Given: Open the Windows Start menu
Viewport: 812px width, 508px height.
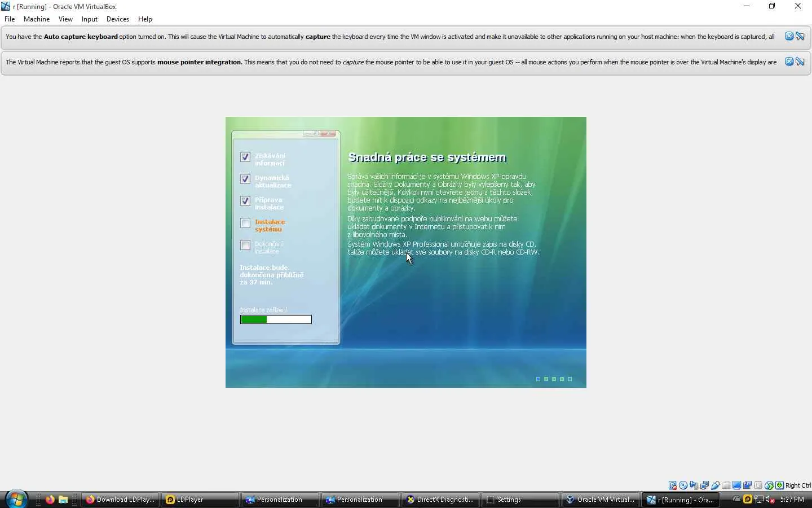Looking at the screenshot, I should [x=16, y=499].
